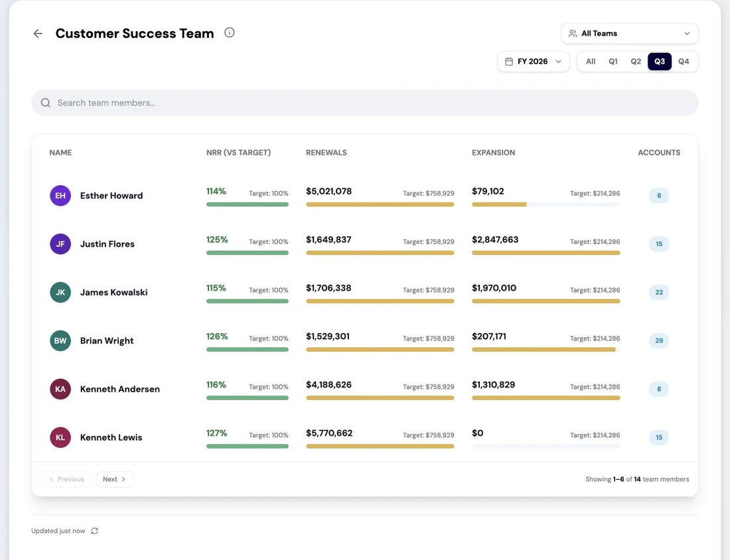
Task: Open Kenneth Andersen's name
Action: pos(119,389)
